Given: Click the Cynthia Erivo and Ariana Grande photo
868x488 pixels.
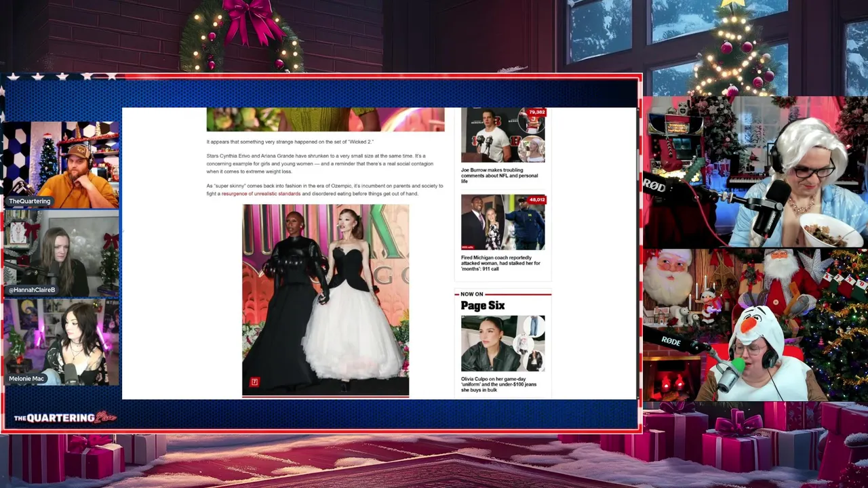Looking at the screenshot, I should point(325,300).
